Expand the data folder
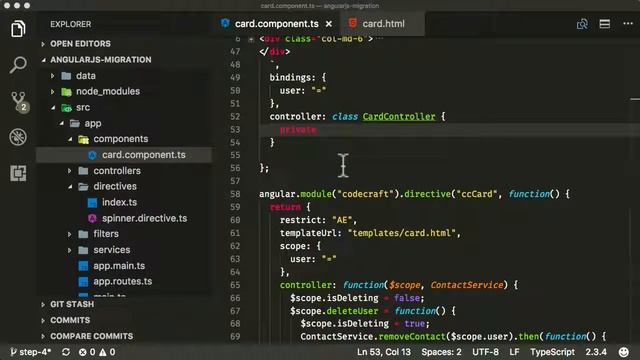This screenshot has height=360, width=640. [52, 76]
